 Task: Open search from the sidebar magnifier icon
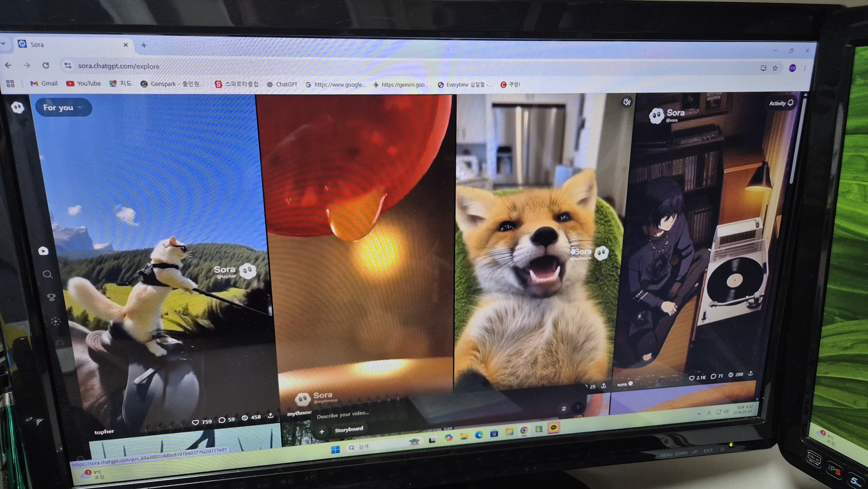pyautogui.click(x=48, y=274)
